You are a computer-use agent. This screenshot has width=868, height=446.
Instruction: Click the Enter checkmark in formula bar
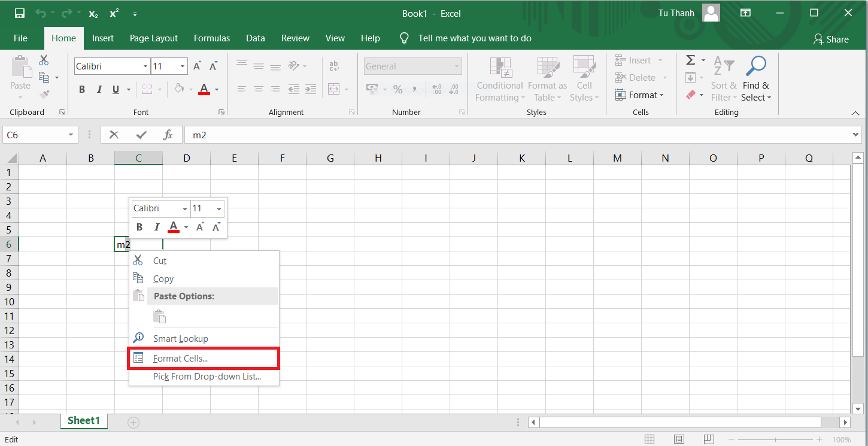141,135
